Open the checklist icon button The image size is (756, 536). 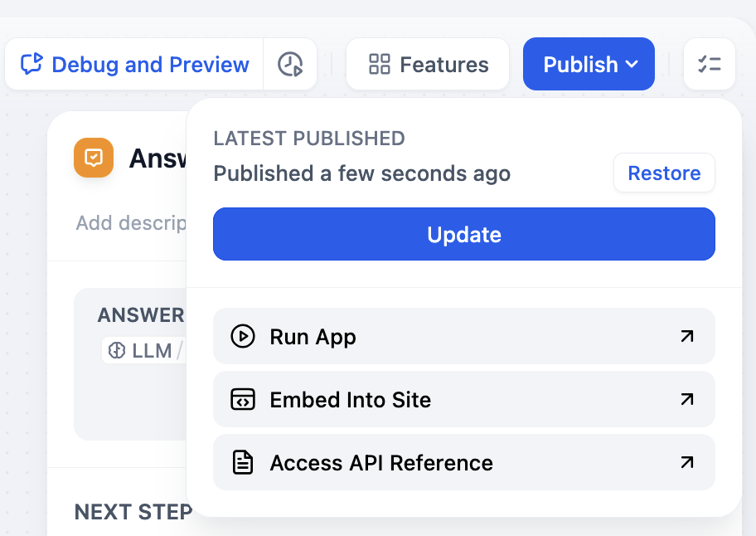(710, 64)
